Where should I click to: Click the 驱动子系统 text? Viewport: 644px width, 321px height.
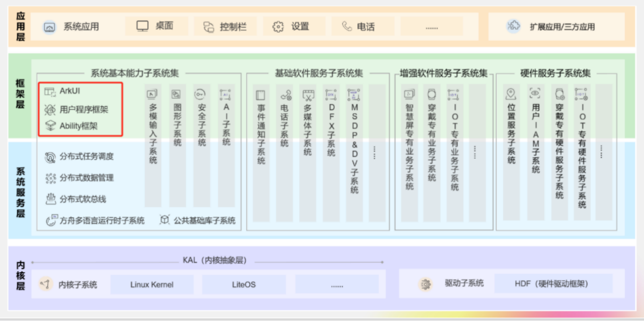pyautogui.click(x=464, y=283)
